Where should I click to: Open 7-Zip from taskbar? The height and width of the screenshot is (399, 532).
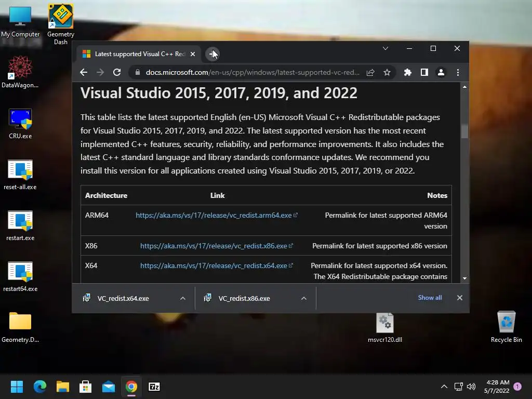point(154,387)
